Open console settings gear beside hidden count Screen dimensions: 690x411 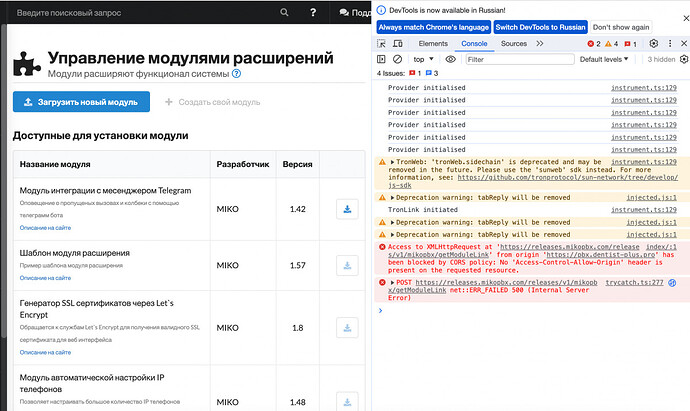pyautogui.click(x=684, y=59)
